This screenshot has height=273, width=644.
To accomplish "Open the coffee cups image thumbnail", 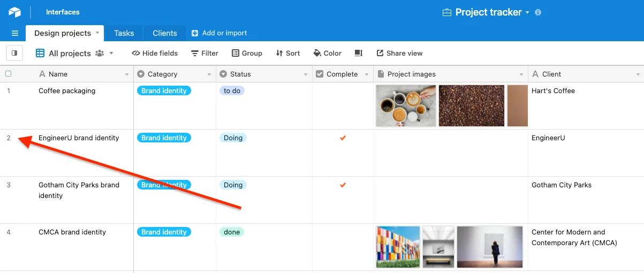I will (406, 105).
